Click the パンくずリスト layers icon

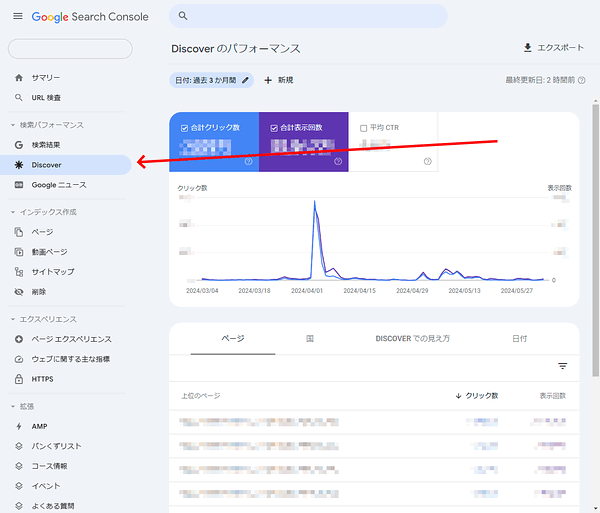(19, 446)
